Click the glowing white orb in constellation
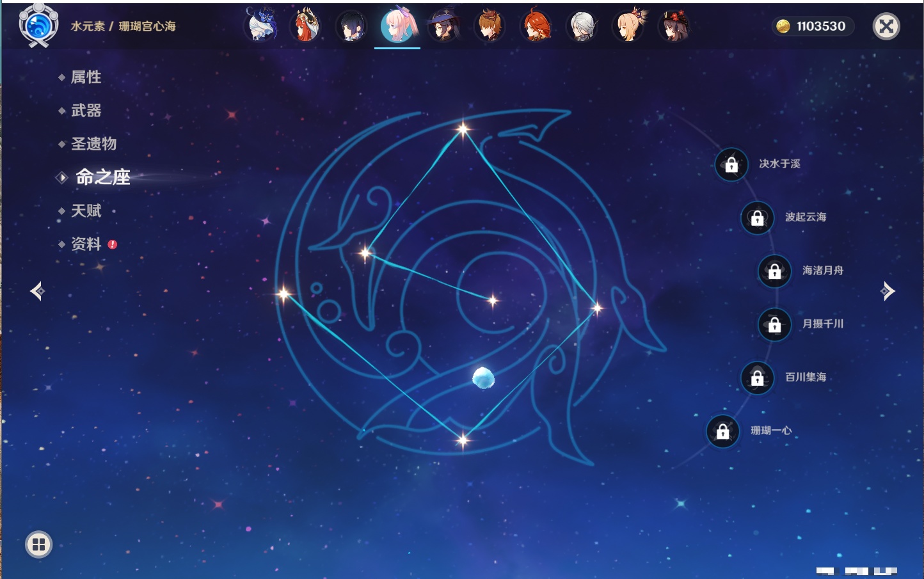This screenshot has height=579, width=924. point(483,377)
